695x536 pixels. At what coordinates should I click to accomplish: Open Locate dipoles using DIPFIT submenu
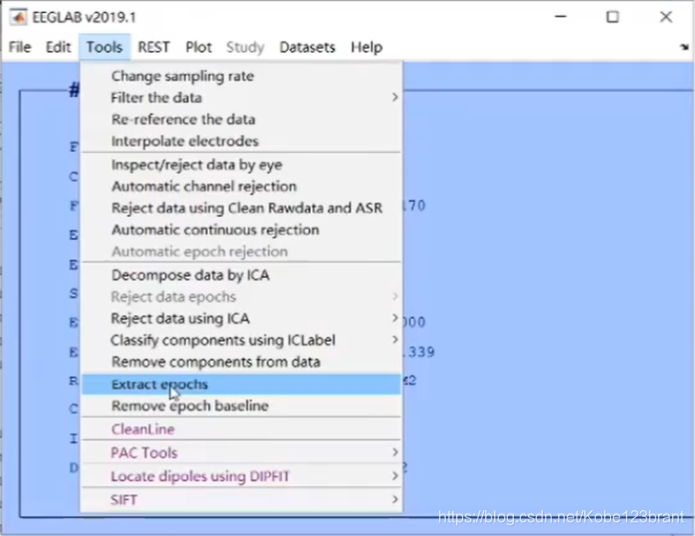point(242,476)
